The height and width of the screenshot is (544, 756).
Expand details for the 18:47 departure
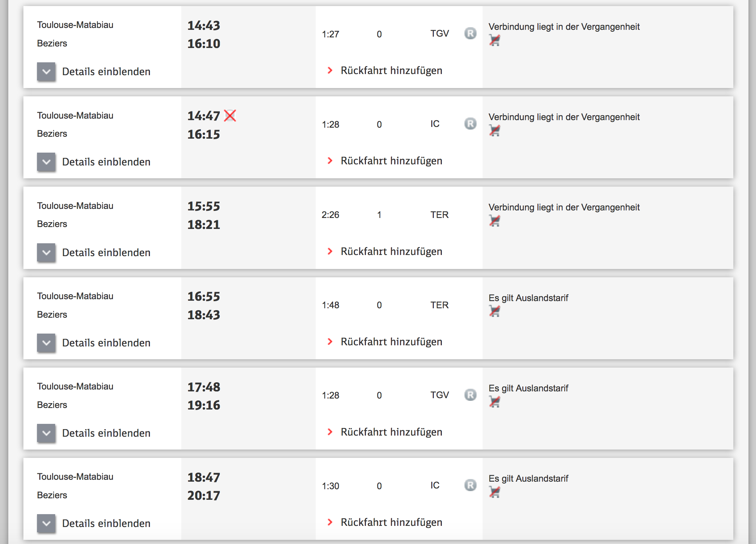(46, 523)
